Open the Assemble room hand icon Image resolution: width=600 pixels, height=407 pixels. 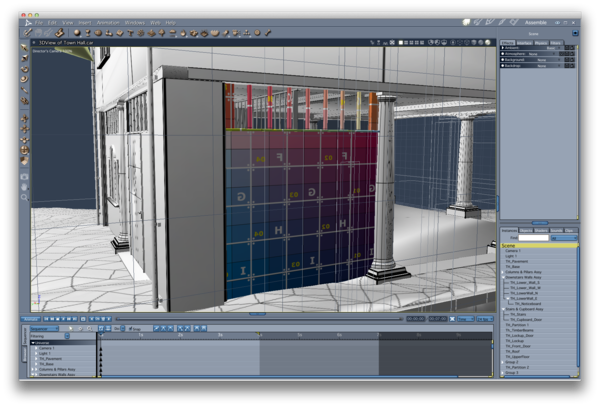(x=466, y=23)
